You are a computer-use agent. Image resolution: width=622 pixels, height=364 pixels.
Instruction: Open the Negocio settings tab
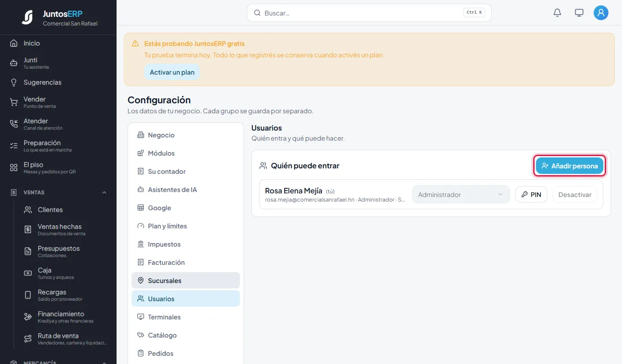(186, 135)
